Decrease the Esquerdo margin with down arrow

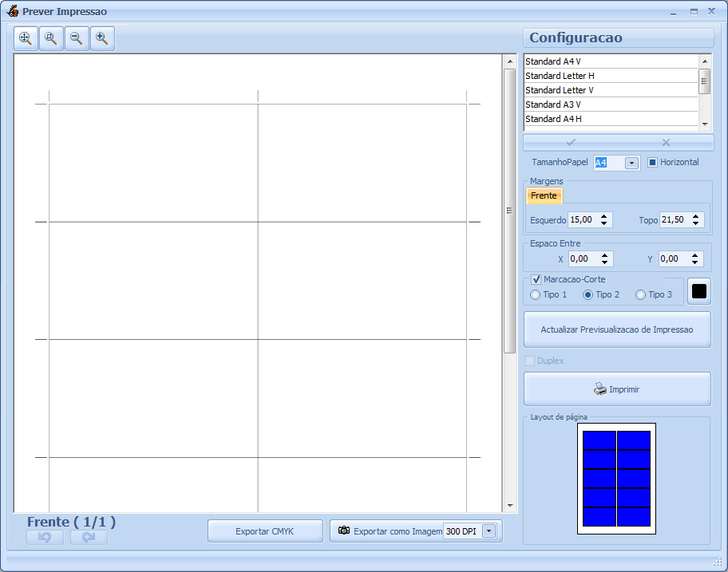[x=603, y=223]
